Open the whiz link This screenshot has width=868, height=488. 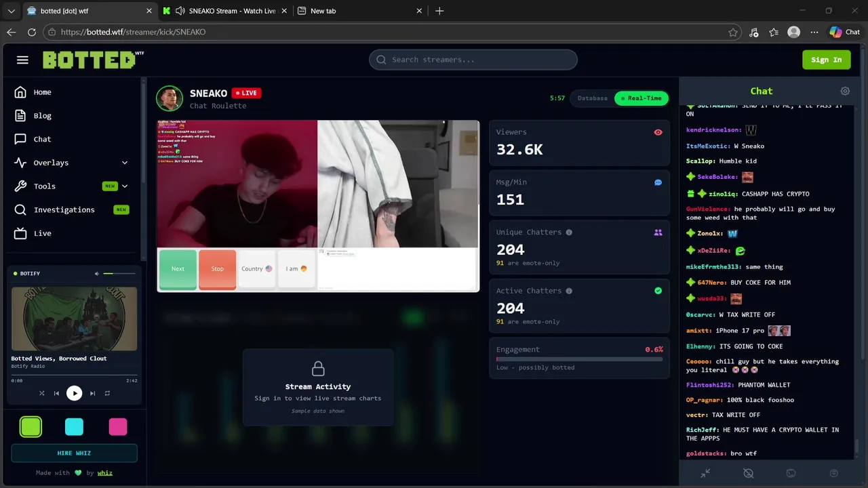(x=104, y=473)
